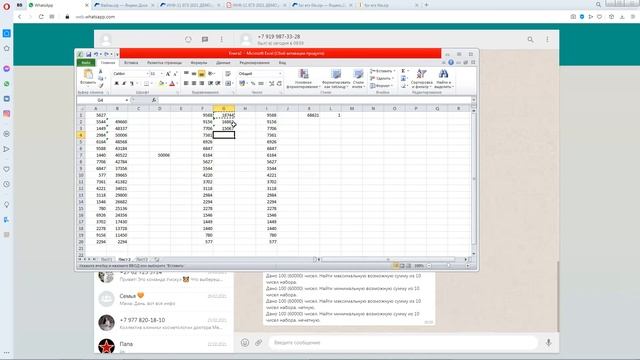Open the Папа chat in the list
The image size is (640, 360).
[164, 346]
